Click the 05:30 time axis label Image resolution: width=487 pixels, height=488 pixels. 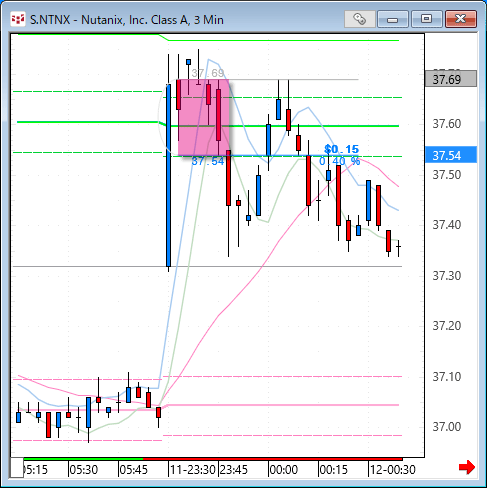[84, 470]
